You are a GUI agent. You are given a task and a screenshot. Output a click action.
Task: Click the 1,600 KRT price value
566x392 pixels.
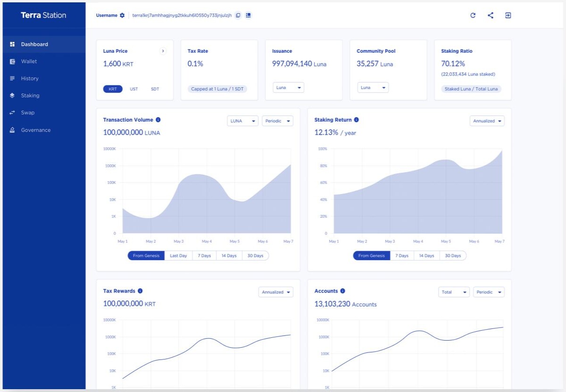118,64
